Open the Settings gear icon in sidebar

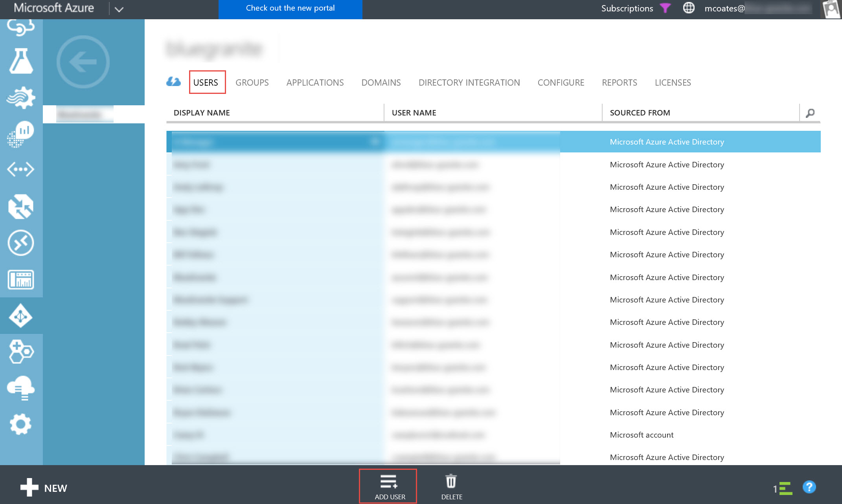(21, 424)
